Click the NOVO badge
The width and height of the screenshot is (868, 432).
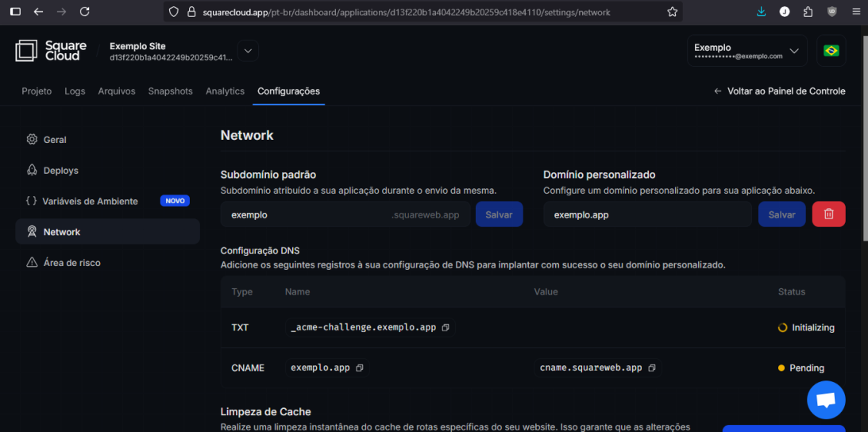(175, 201)
